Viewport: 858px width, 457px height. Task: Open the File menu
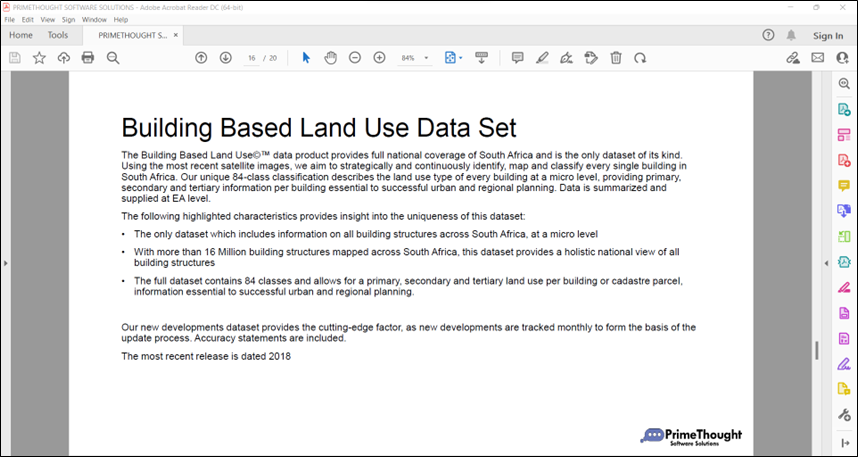pyautogui.click(x=9, y=20)
